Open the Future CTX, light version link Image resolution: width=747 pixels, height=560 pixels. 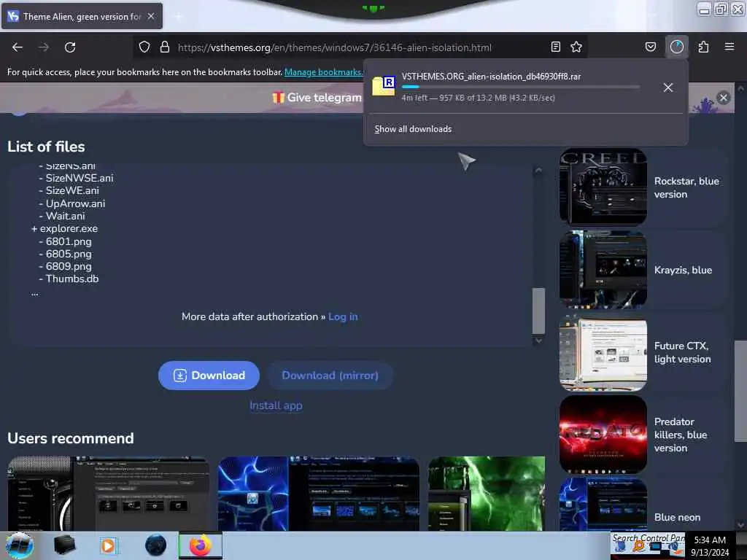click(682, 352)
